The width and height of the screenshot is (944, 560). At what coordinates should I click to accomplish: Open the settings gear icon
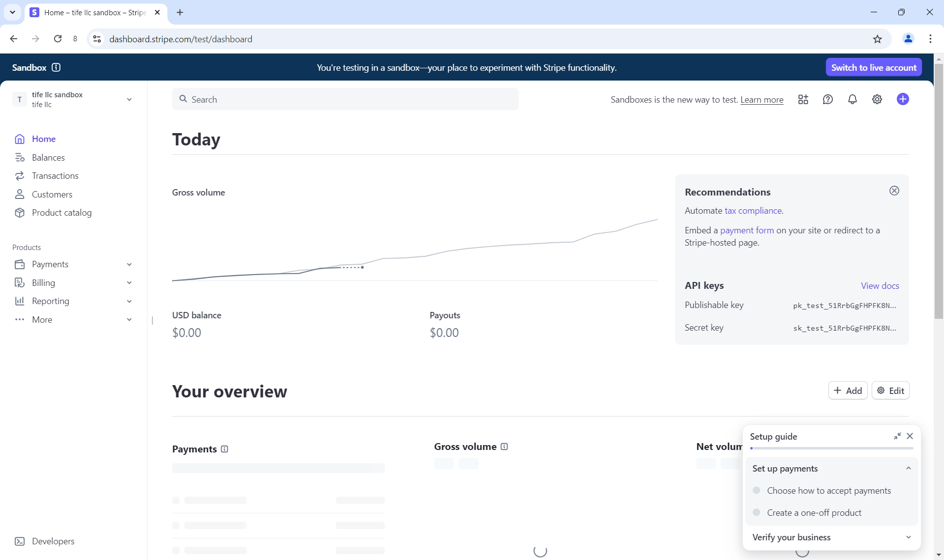tap(877, 100)
